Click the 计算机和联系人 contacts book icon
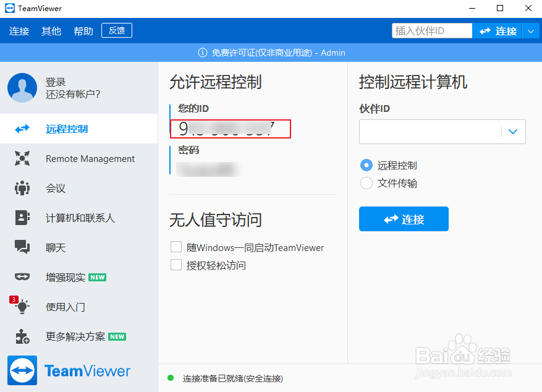 coord(22,218)
